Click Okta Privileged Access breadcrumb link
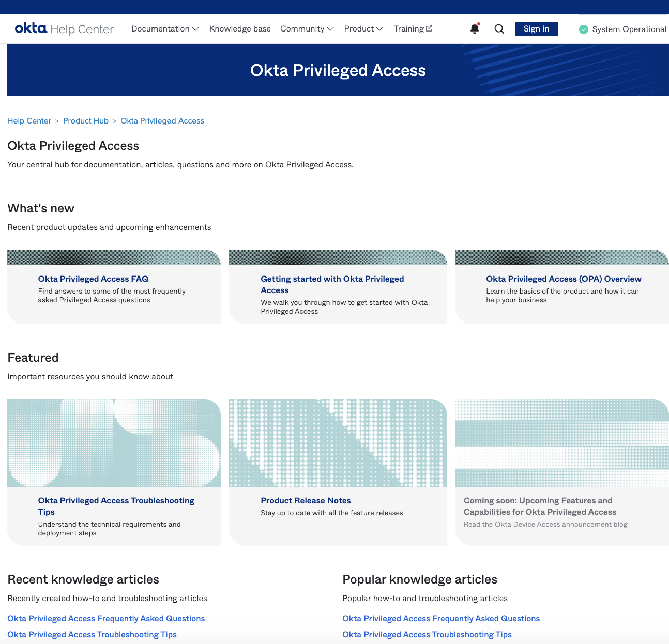This screenshot has width=669, height=644. click(162, 121)
